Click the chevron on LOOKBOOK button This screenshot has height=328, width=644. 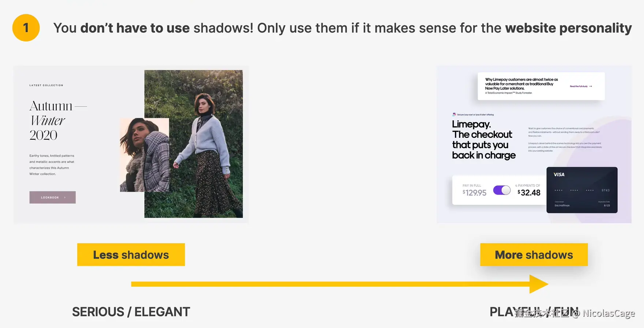pos(65,197)
